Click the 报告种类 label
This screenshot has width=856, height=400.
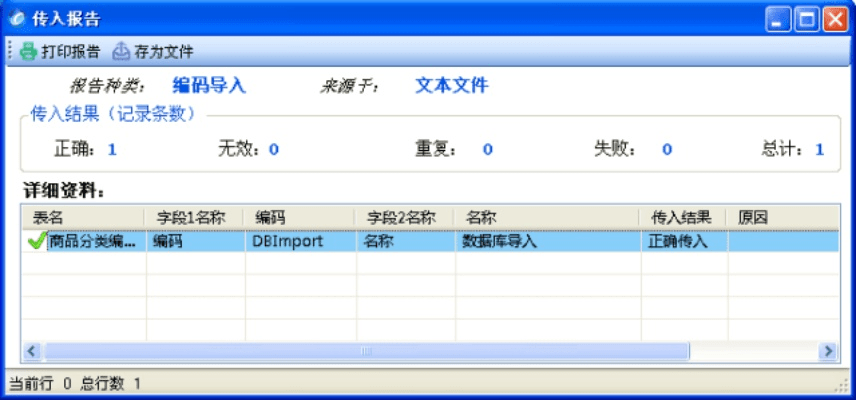(x=108, y=86)
